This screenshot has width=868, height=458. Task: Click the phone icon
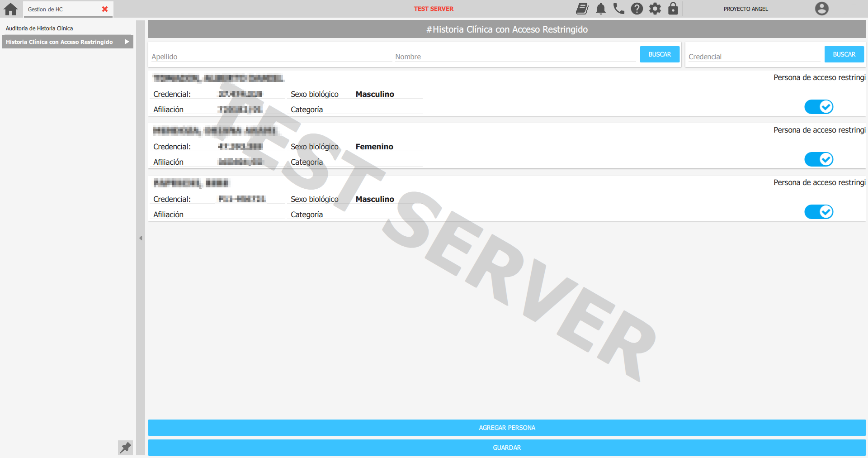[x=618, y=9]
